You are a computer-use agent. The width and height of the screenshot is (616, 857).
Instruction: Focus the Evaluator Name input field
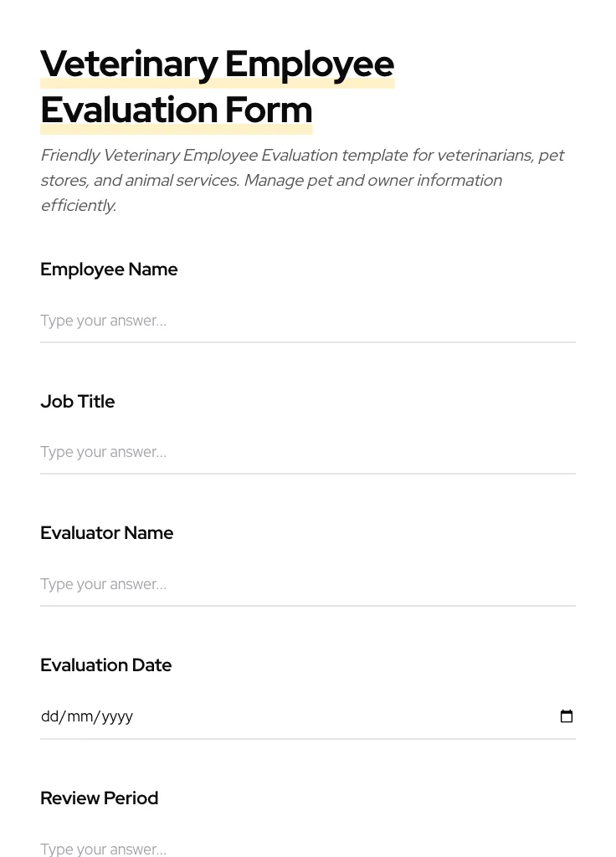(251, 584)
